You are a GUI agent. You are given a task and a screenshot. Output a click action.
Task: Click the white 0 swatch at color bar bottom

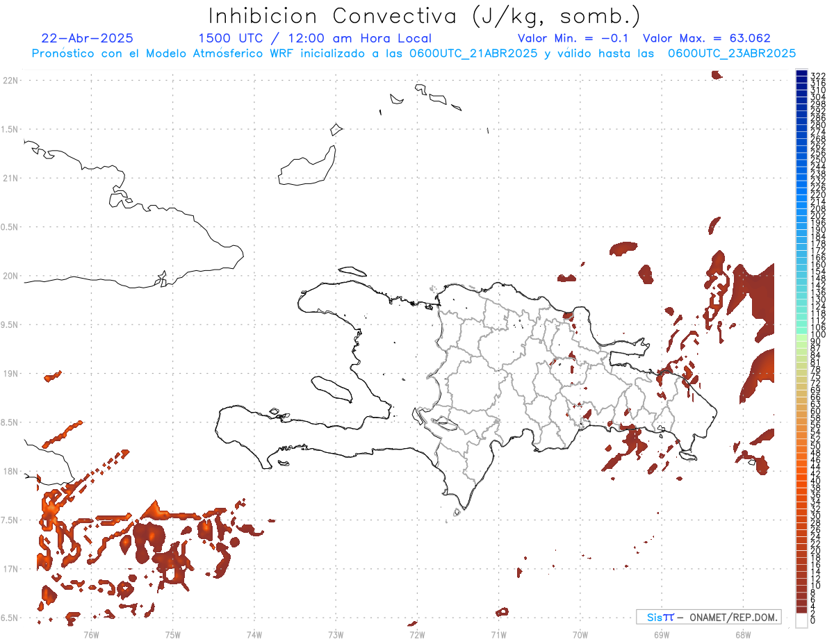[801, 620]
